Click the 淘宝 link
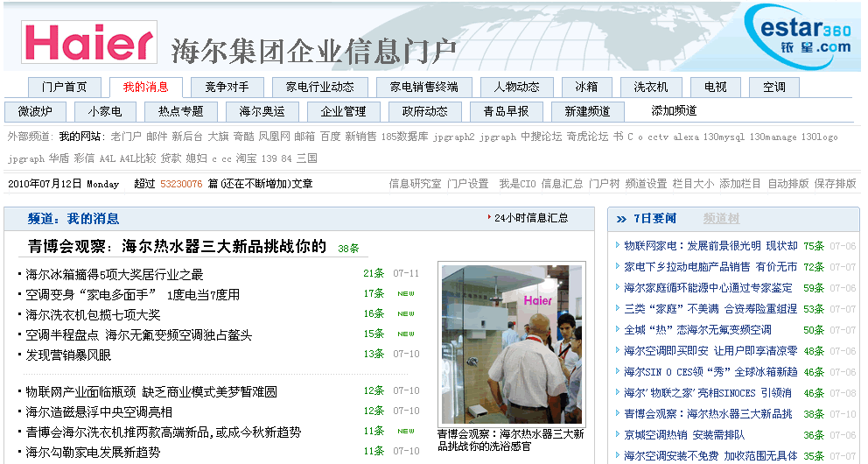Image resolution: width=868 pixels, height=464 pixels. [246, 158]
